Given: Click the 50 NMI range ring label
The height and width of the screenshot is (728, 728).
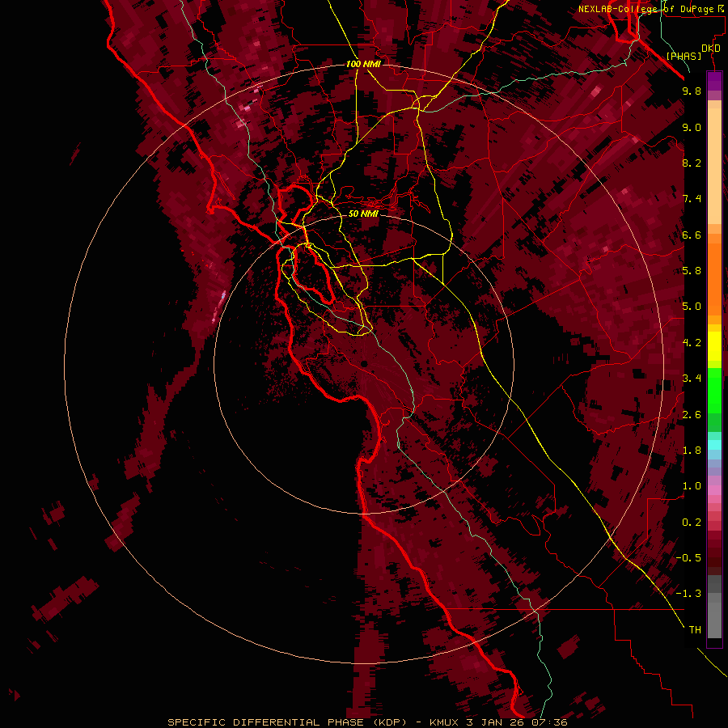Looking at the screenshot, I should pos(363,214).
